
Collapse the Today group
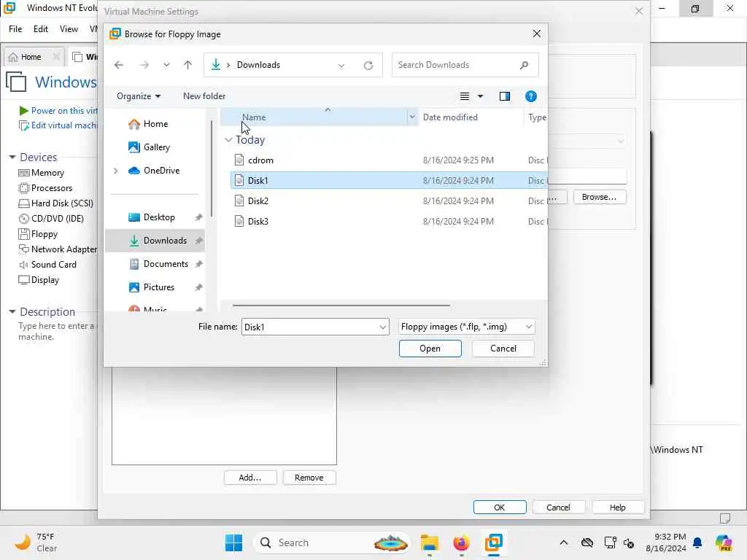tap(228, 140)
